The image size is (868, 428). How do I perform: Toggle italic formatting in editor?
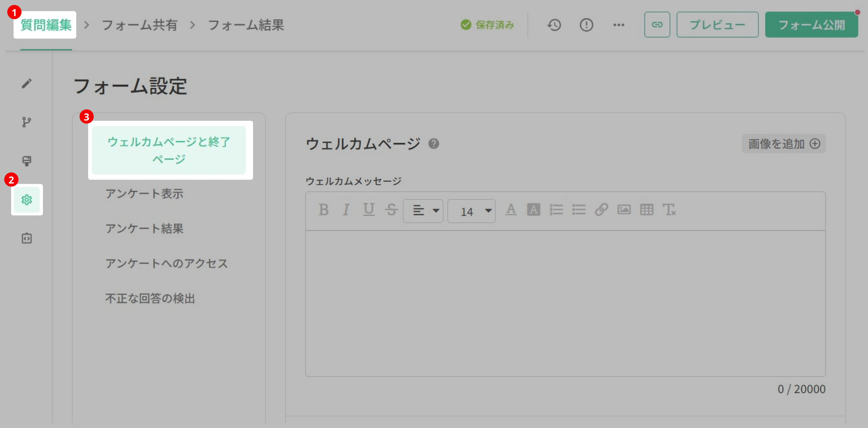[346, 210]
